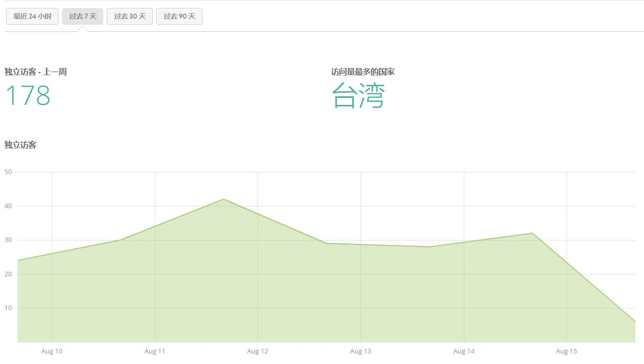Click the line vertex between Aug 14 and Aug 15
The width and height of the screenshot is (644, 364).
pos(532,233)
